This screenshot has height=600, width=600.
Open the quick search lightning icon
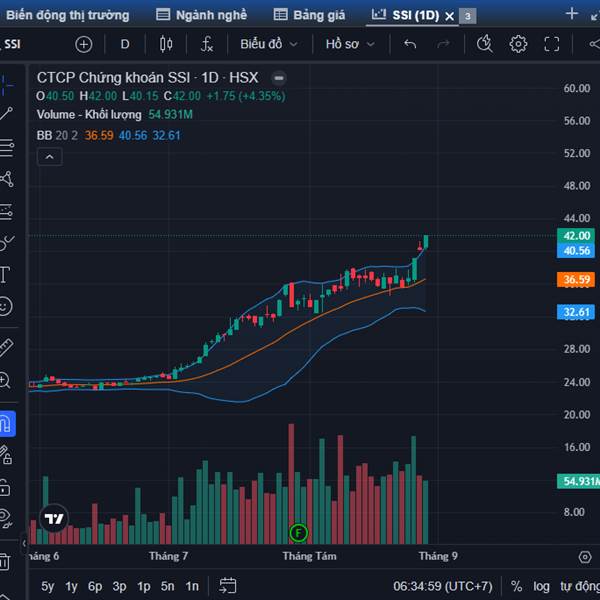(484, 44)
